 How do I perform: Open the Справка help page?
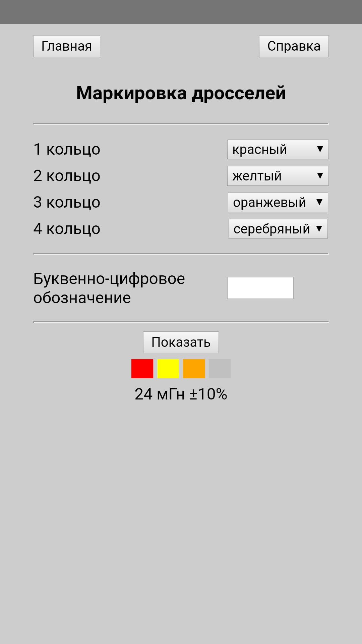[x=294, y=46]
